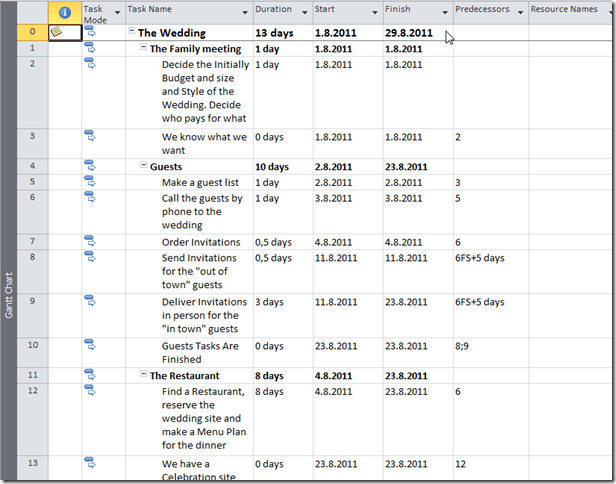Viewport: 616px width, 484px height.
Task: Click the Gantt Chart vertical view label
Action: pos(9,291)
